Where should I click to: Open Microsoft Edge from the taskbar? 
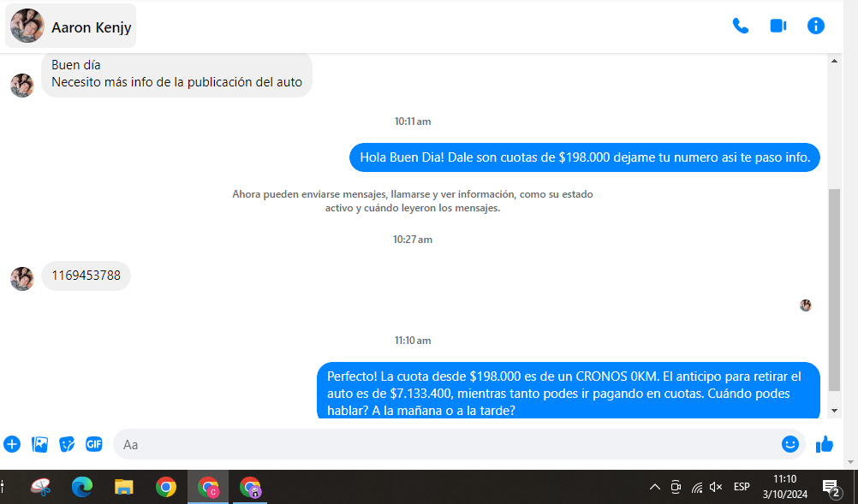[x=82, y=487]
